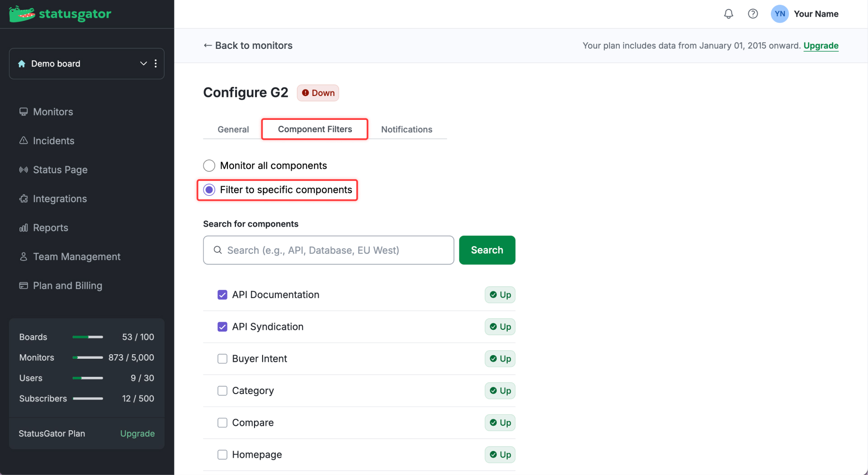Image resolution: width=868 pixels, height=475 pixels.
Task: Click the Monitors sidebar icon
Action: click(x=24, y=112)
